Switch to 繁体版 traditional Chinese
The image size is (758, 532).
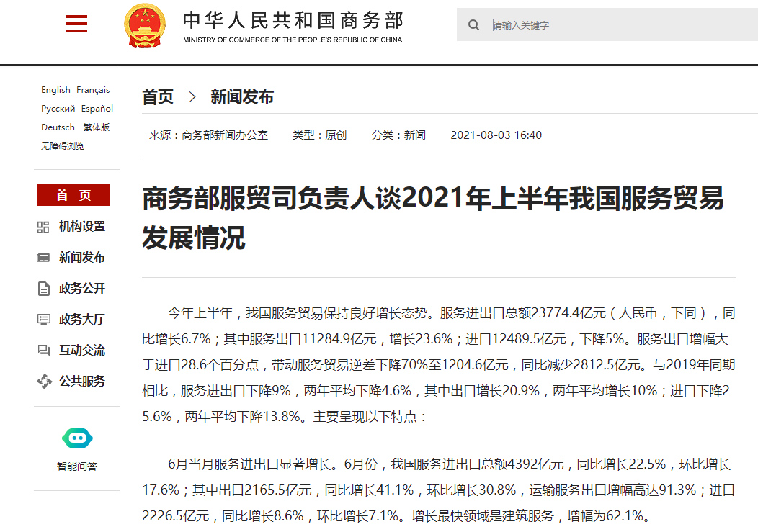coord(96,127)
